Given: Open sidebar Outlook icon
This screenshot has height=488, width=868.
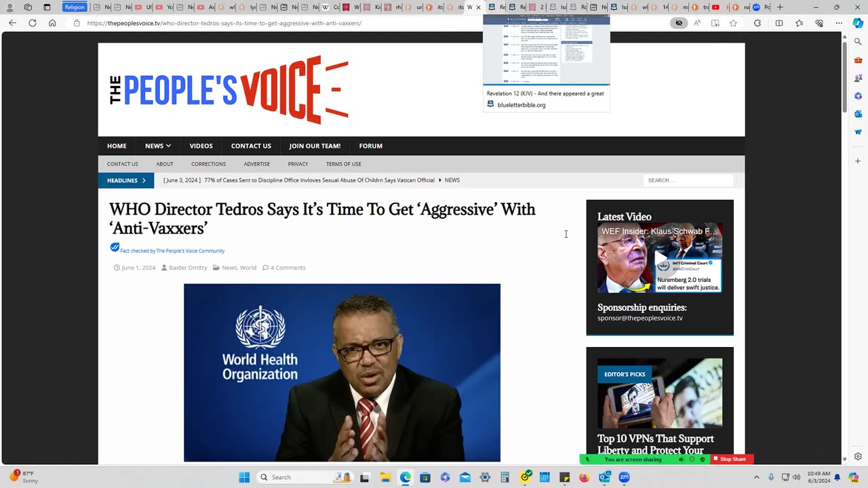Looking at the screenshot, I should coord(858,115).
